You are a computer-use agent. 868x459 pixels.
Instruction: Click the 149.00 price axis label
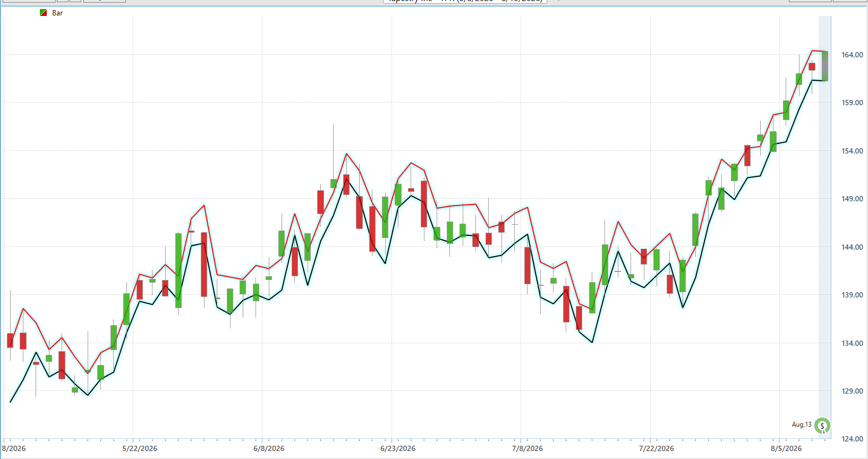(x=852, y=199)
